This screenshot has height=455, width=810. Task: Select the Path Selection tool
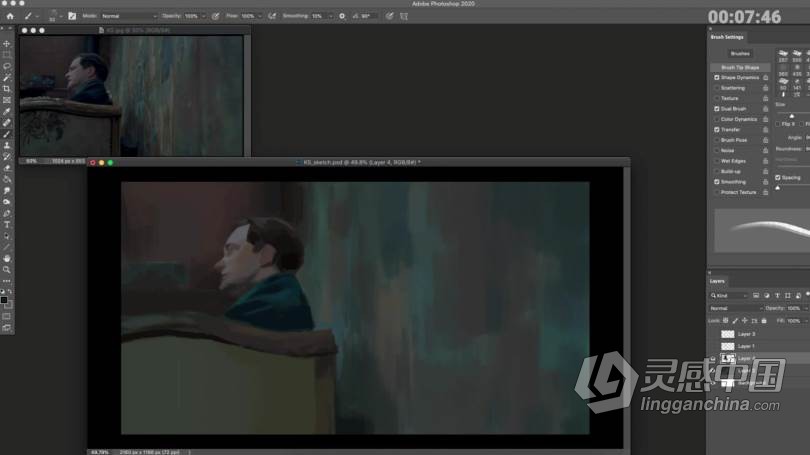coord(7,236)
